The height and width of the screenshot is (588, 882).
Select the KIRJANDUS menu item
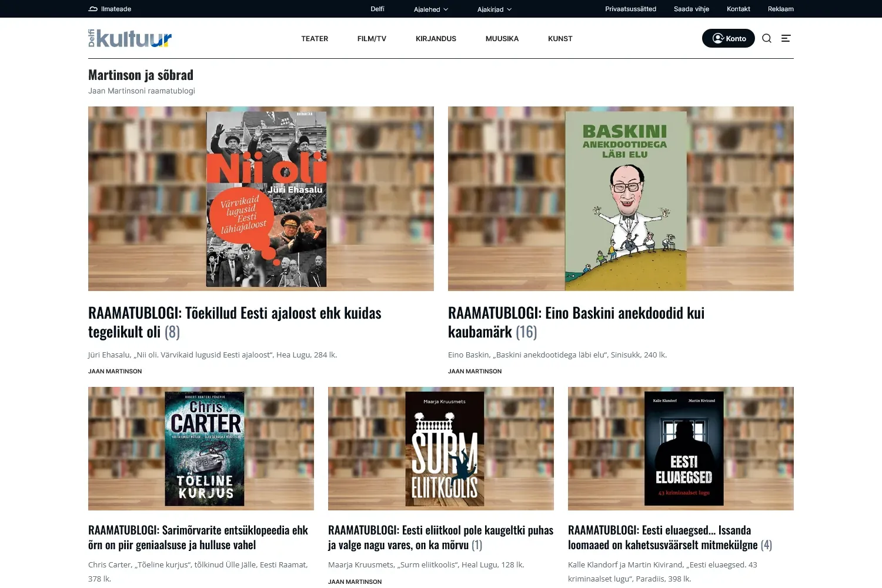point(436,39)
